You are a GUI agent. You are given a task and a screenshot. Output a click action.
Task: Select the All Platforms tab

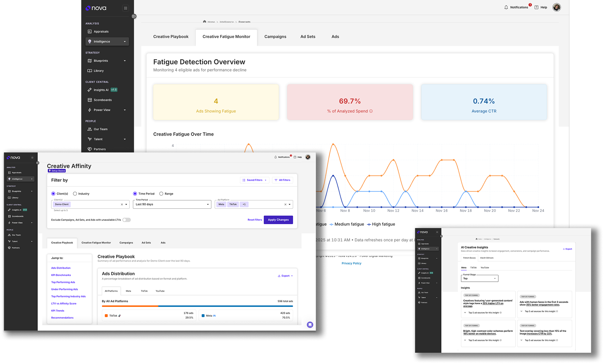[111, 291]
